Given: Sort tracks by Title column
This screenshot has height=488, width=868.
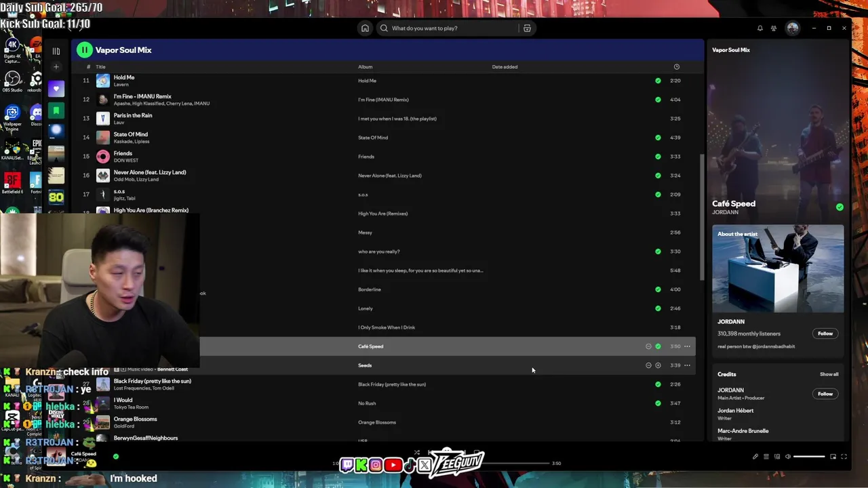Looking at the screenshot, I should (100, 67).
